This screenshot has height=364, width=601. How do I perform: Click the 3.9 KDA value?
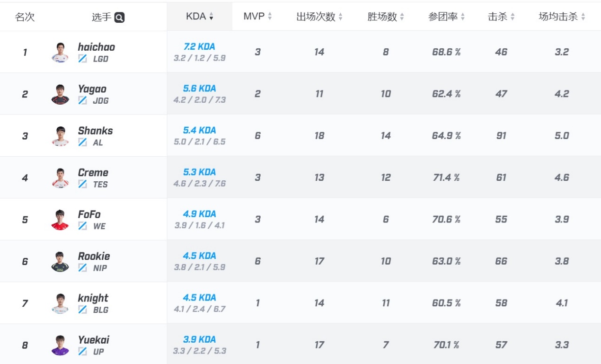199,339
